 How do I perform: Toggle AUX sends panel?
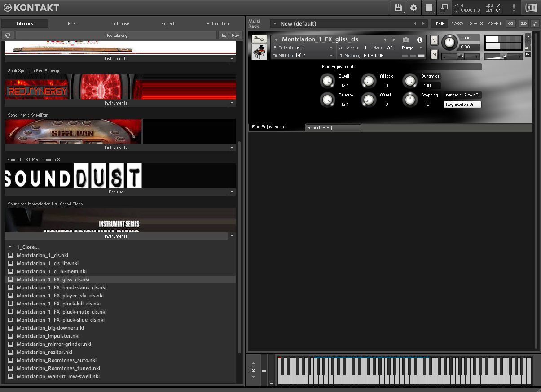528,48
